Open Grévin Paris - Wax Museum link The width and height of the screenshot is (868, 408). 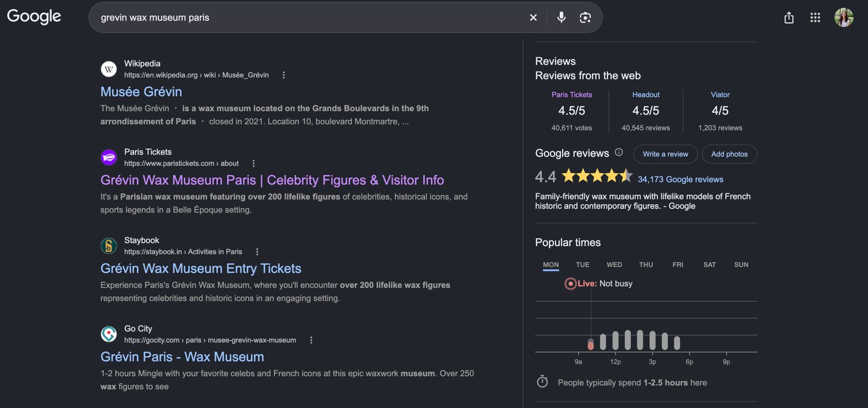(182, 357)
